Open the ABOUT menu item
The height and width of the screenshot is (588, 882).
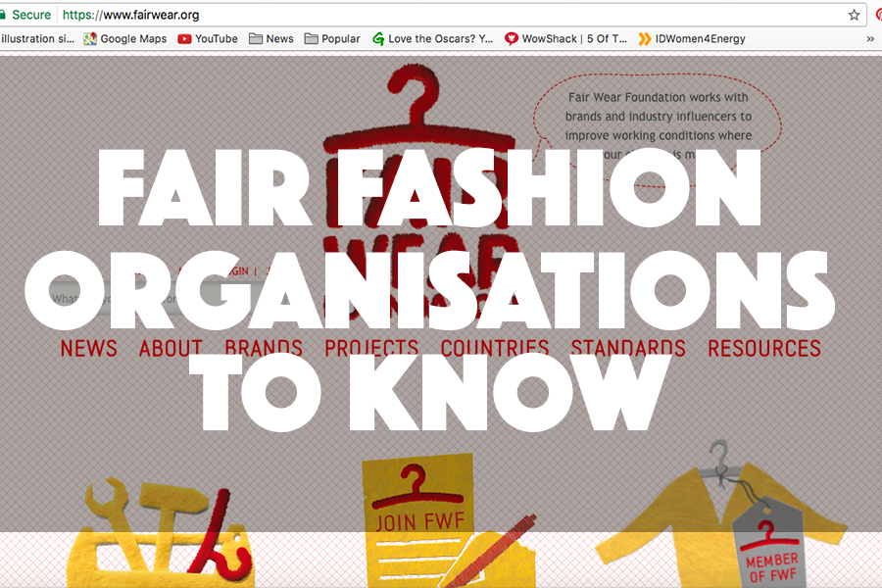(171, 348)
